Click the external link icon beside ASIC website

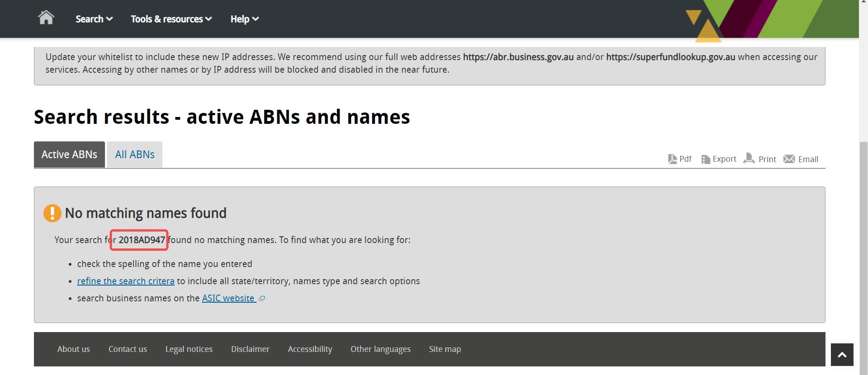[261, 299]
